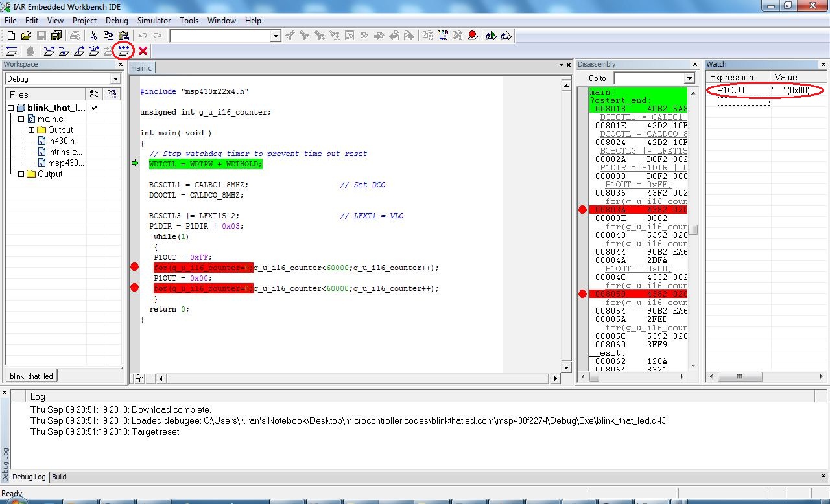Expand the Output folder under main.c

coord(31,130)
